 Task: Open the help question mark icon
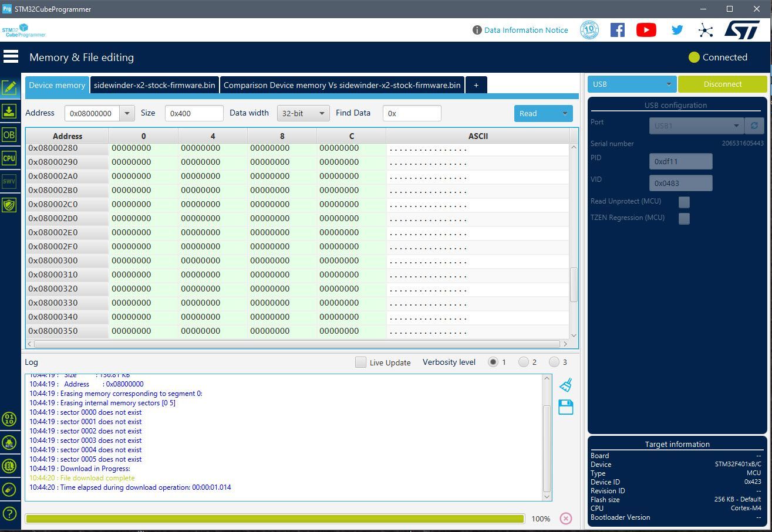[9, 513]
